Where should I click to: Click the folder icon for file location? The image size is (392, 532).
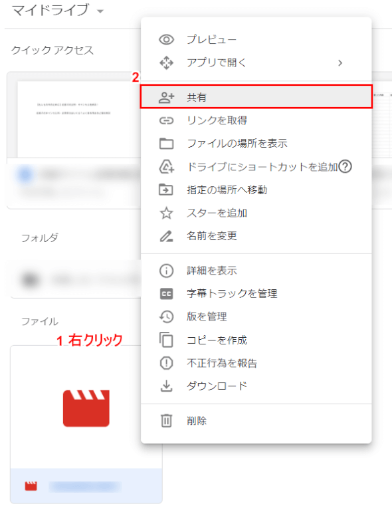click(166, 144)
